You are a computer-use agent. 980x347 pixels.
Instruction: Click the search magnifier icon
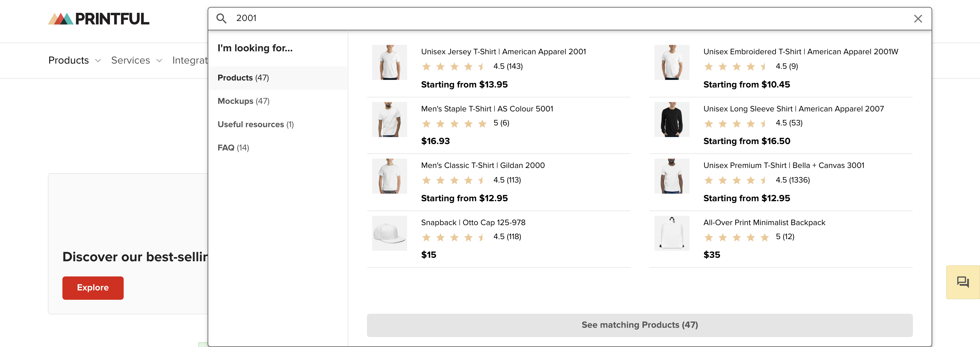click(x=221, y=18)
